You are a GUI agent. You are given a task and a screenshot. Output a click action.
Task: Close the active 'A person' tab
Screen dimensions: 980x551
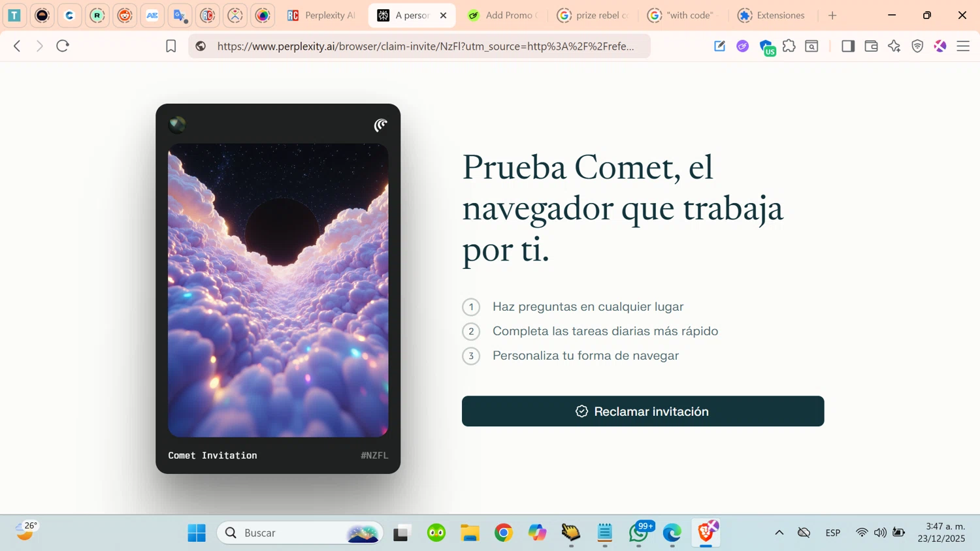tap(443, 16)
